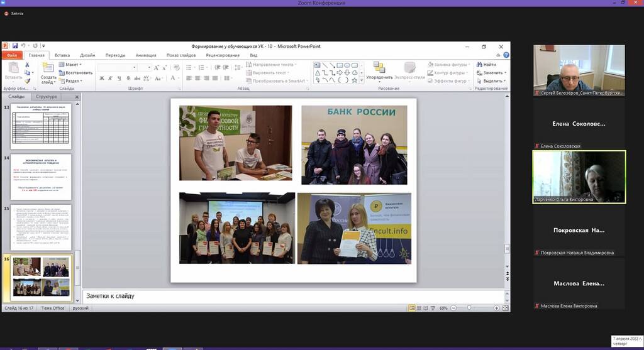
Task: Open the Заменить replace dropdown
Action: (491, 73)
